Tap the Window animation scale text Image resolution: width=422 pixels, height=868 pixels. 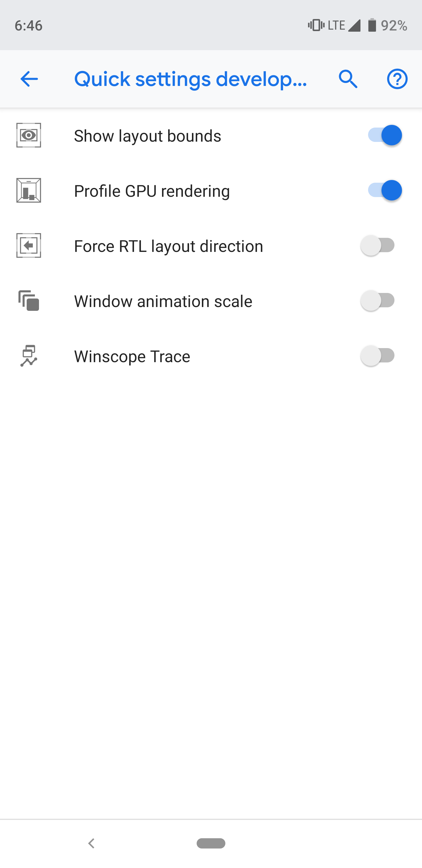(163, 301)
